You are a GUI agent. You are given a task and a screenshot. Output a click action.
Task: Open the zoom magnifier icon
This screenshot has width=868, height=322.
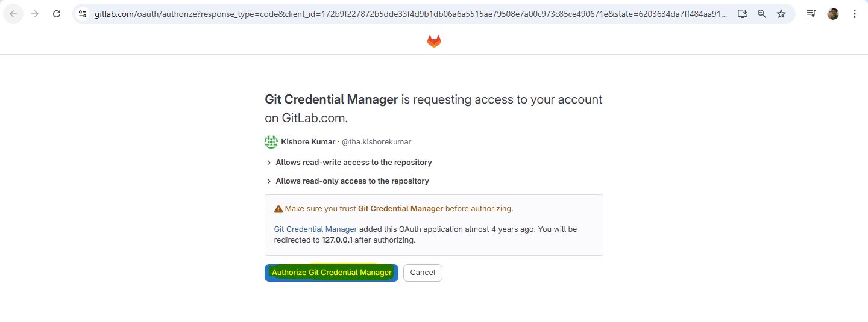click(x=762, y=14)
